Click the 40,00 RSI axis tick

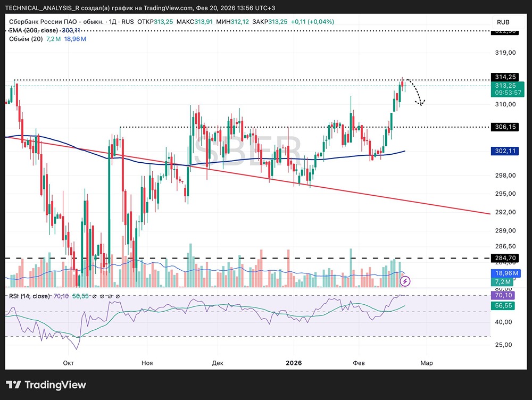click(503, 322)
